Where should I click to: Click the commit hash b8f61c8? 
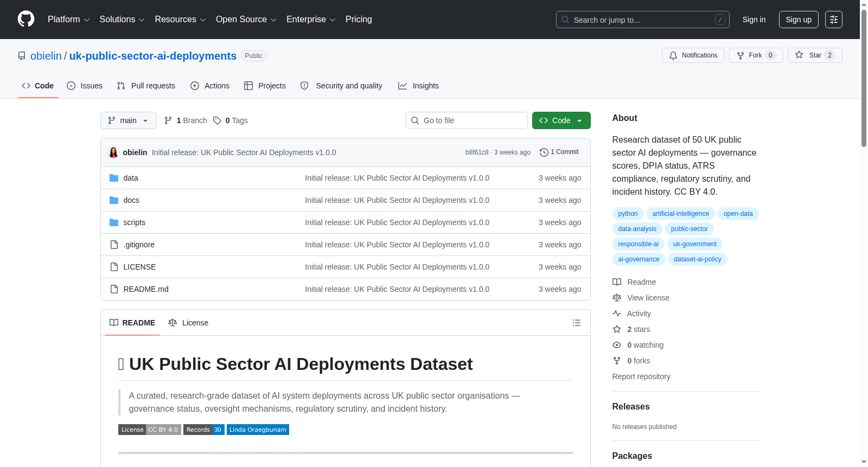[477, 152]
